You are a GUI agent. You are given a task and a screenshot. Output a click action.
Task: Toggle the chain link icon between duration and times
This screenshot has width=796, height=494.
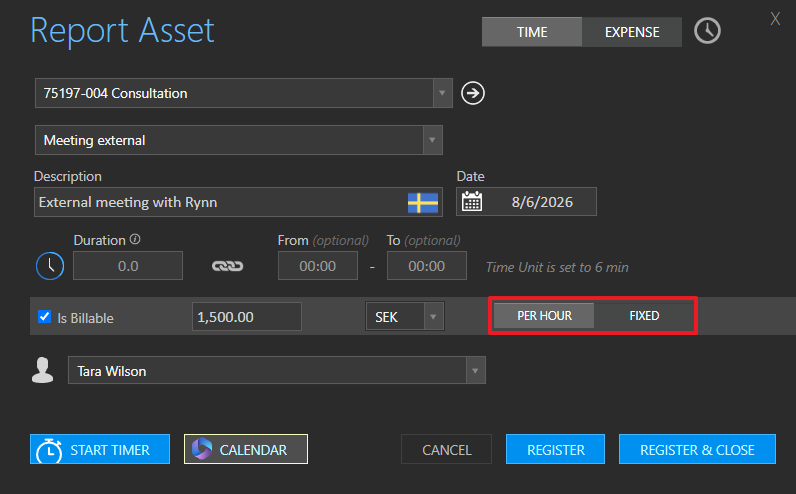(227, 266)
